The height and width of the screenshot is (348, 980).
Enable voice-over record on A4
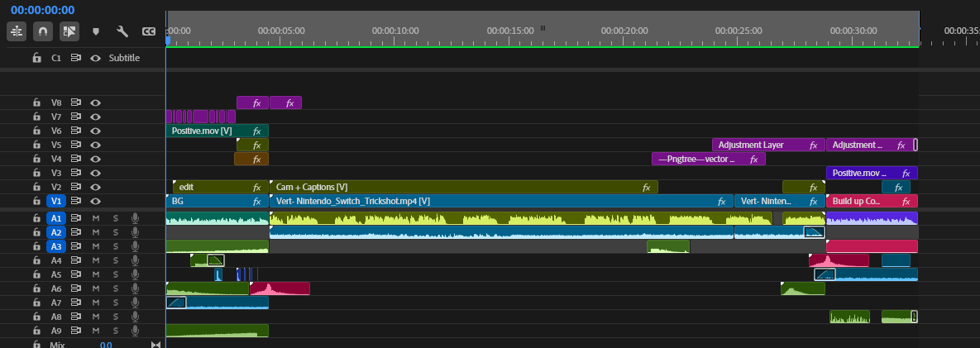tap(134, 260)
